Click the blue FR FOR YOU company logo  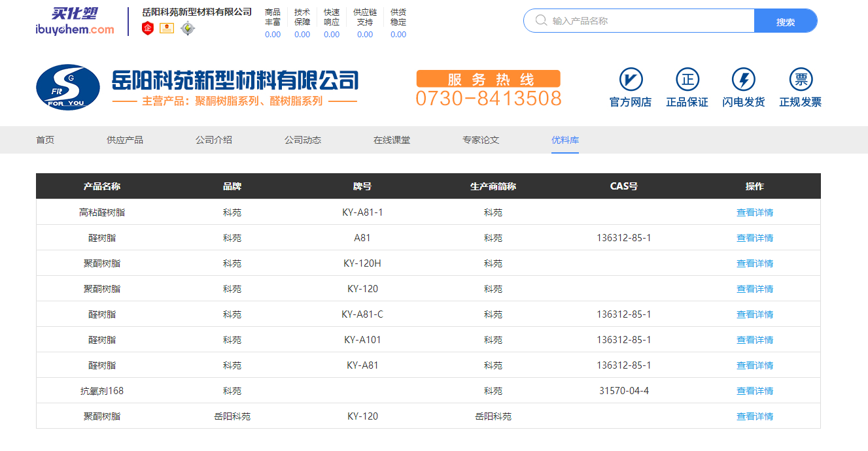68,87
